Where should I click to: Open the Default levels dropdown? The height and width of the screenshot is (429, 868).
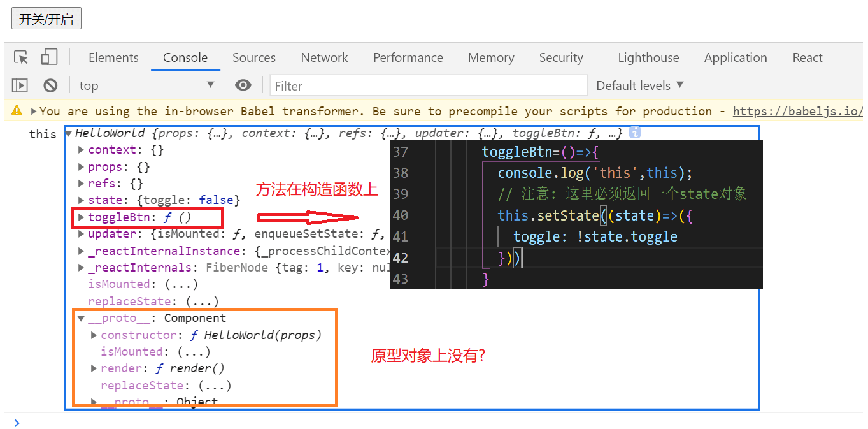point(640,85)
